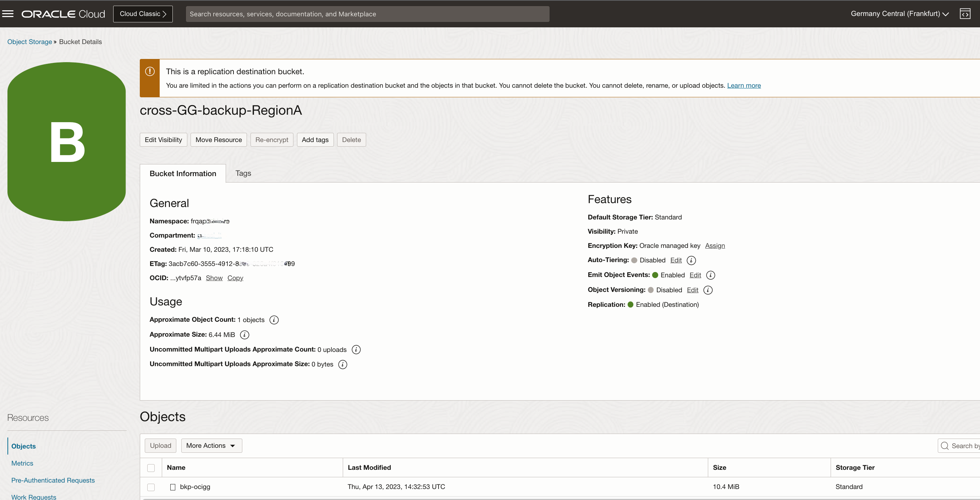Sort by the Name column header

(x=176, y=468)
